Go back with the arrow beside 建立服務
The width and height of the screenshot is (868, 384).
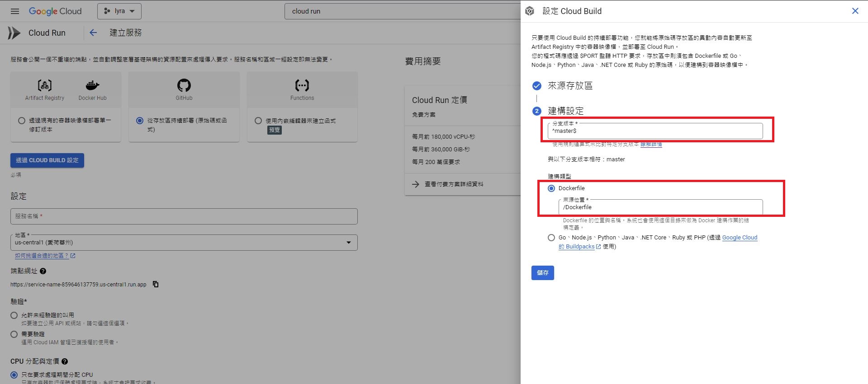coord(93,33)
